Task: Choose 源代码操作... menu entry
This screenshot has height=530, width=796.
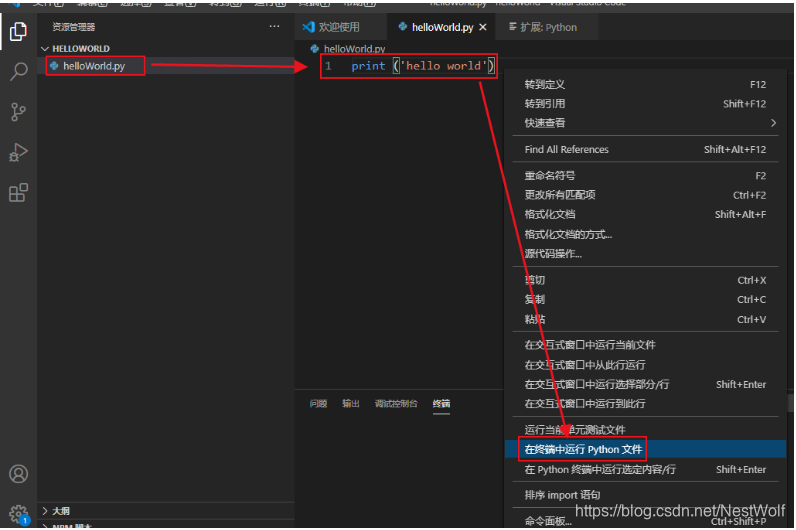Action: coord(645,254)
